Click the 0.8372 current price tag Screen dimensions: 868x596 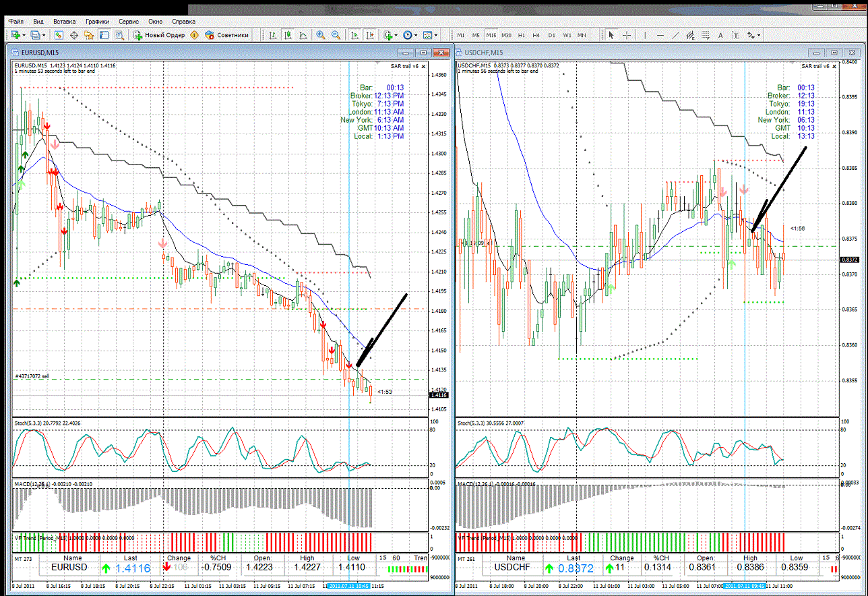click(x=849, y=260)
